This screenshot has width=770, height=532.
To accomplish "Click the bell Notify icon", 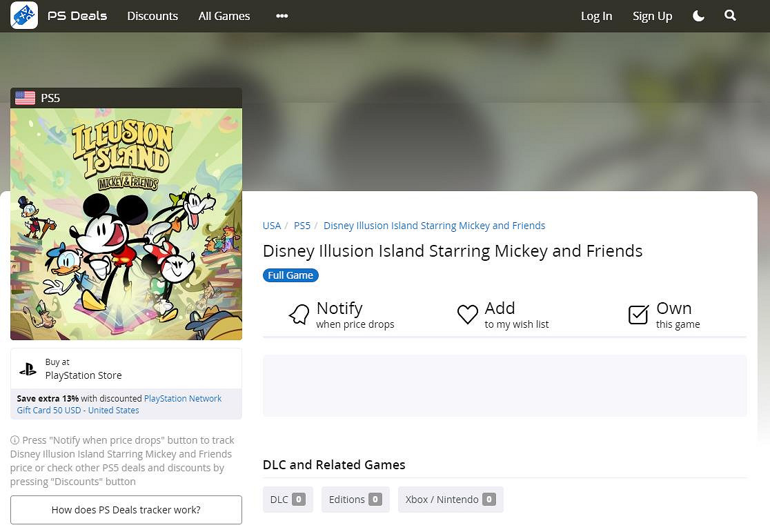I will (x=299, y=315).
